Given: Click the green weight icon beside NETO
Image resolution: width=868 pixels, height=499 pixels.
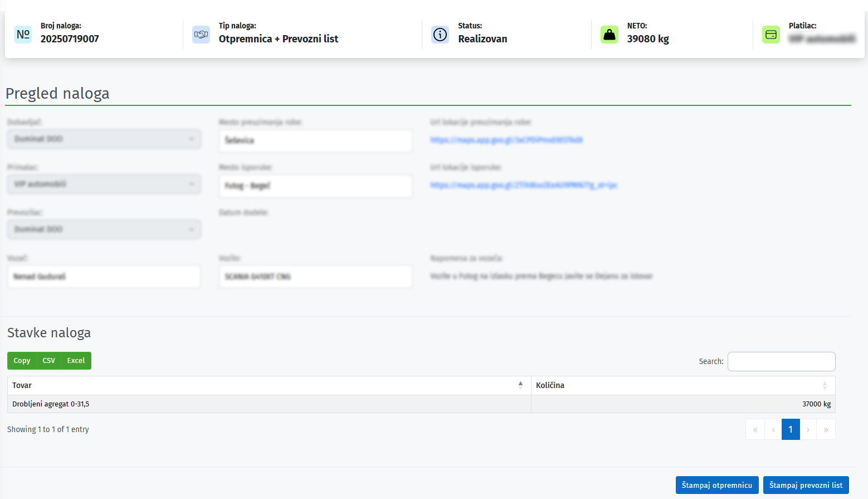Looking at the screenshot, I should pos(609,35).
